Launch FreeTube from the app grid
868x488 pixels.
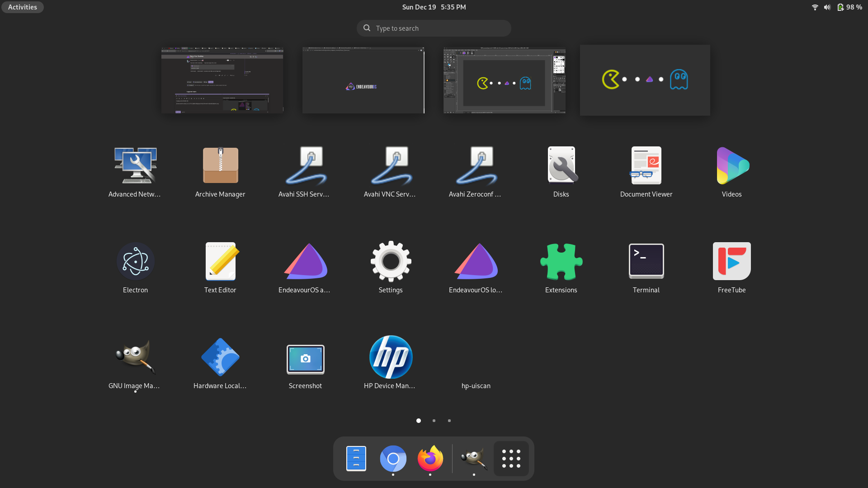coord(731,262)
